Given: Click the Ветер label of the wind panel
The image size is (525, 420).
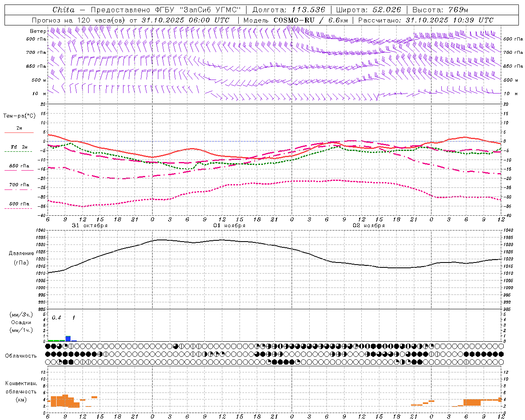Looking at the screenshot, I should tap(38, 31).
